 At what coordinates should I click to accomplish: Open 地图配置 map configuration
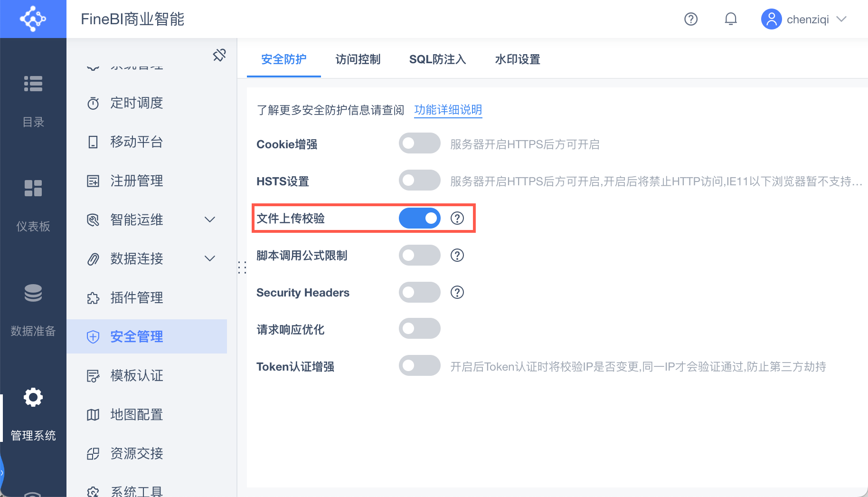pos(137,414)
